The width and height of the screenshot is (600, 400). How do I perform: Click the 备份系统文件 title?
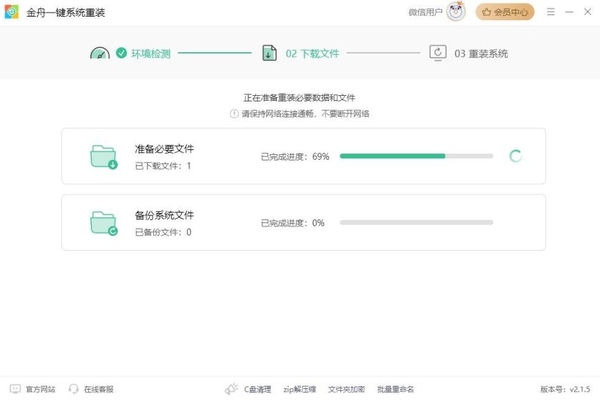(164, 215)
